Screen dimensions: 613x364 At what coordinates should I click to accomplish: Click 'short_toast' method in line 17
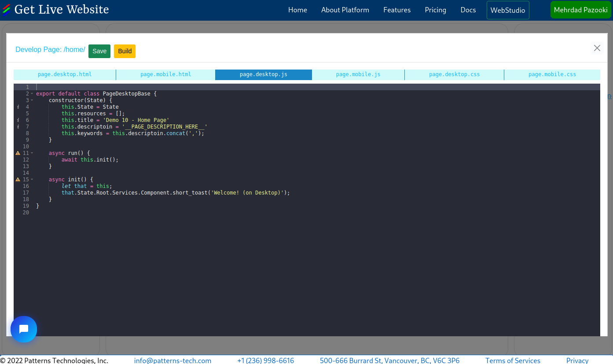pos(190,193)
